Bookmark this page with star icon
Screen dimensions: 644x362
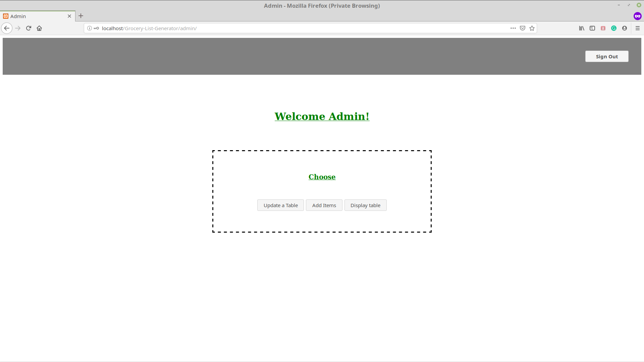[532, 28]
